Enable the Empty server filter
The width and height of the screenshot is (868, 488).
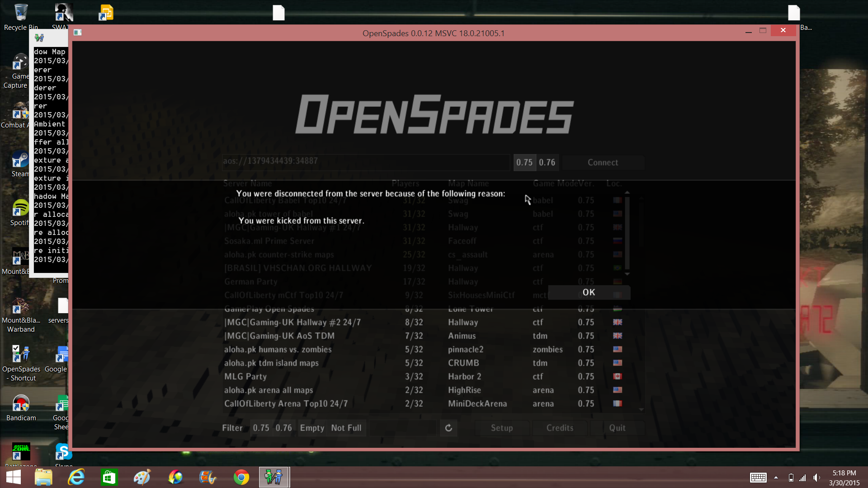311,428
